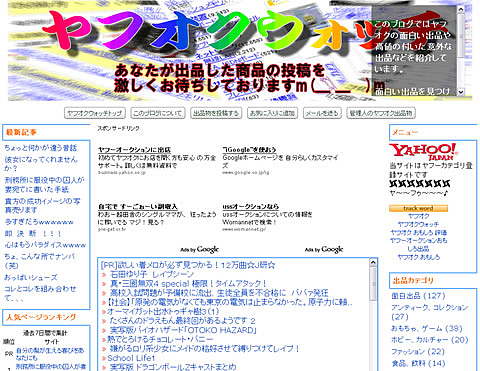Click the 最新記事 section heading
The width and height of the screenshot is (480, 371).
pos(21,132)
